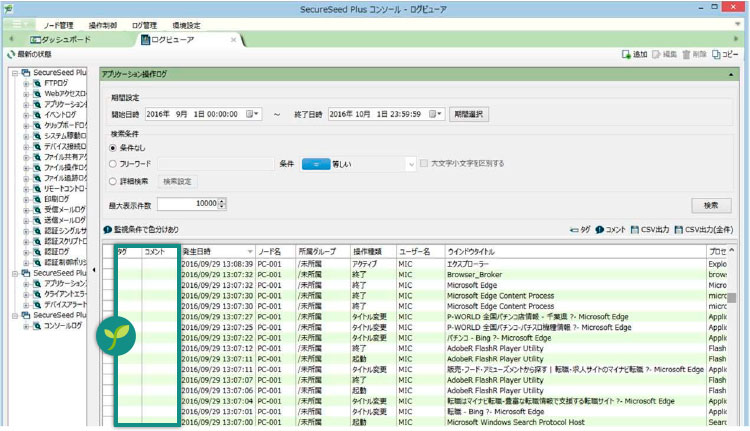This screenshot has width=750, height=431.
Task: Click the 追加 add icon
Action: (x=626, y=55)
